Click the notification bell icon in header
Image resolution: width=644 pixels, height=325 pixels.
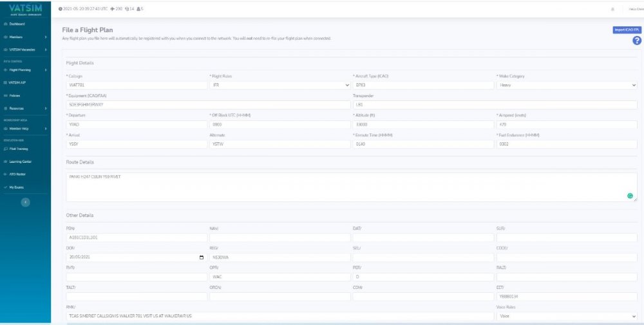pyautogui.click(x=612, y=9)
